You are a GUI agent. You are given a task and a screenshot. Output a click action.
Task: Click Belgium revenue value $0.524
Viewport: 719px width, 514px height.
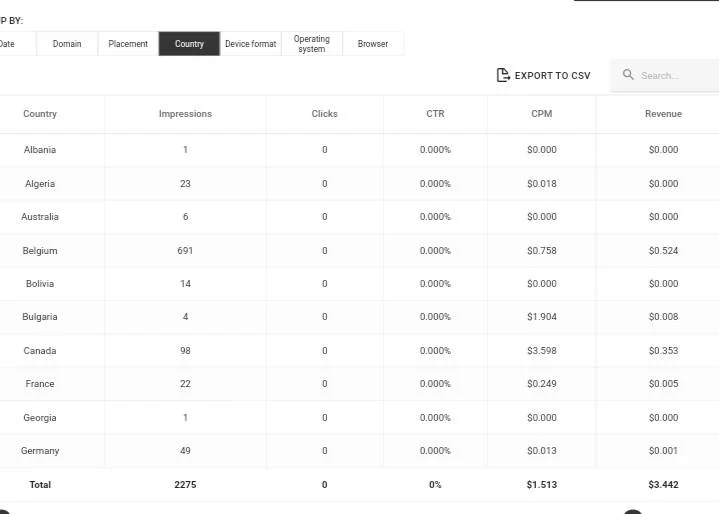point(663,250)
